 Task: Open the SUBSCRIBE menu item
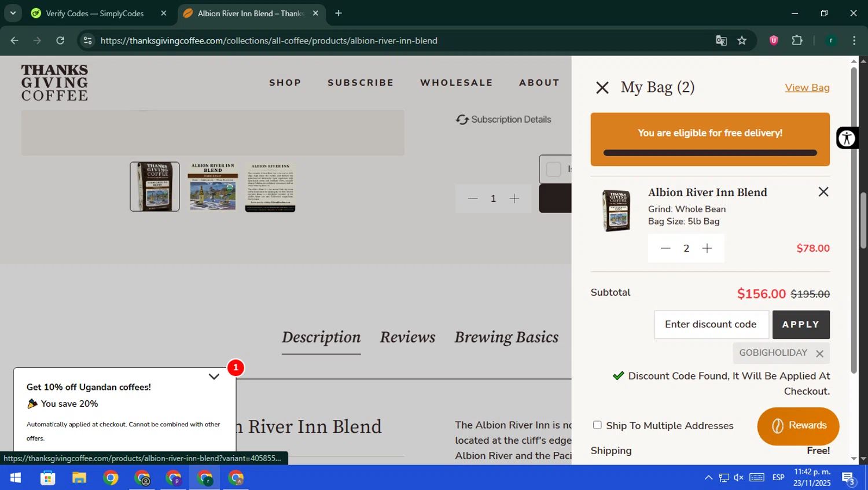361,83
